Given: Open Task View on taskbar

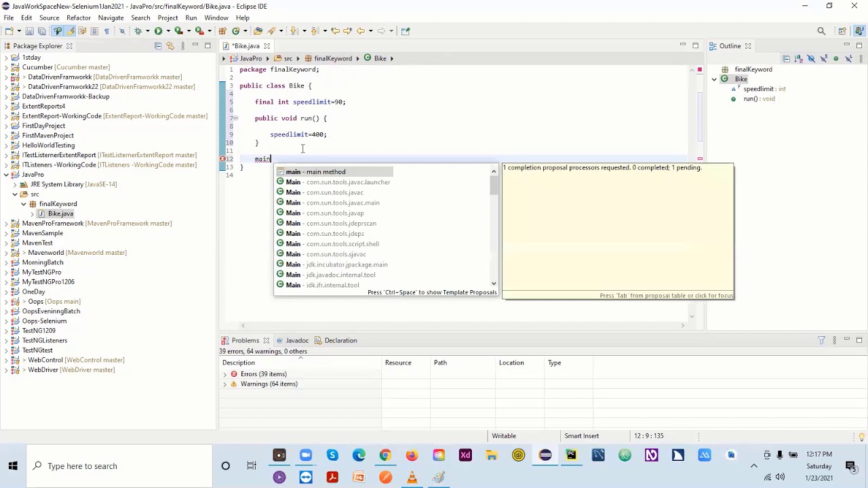Looking at the screenshot, I should tap(252, 466).
